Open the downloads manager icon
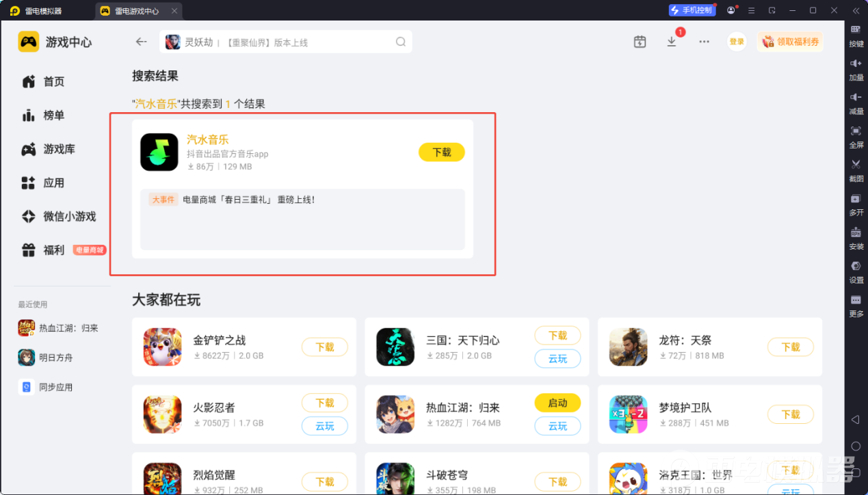 [672, 42]
